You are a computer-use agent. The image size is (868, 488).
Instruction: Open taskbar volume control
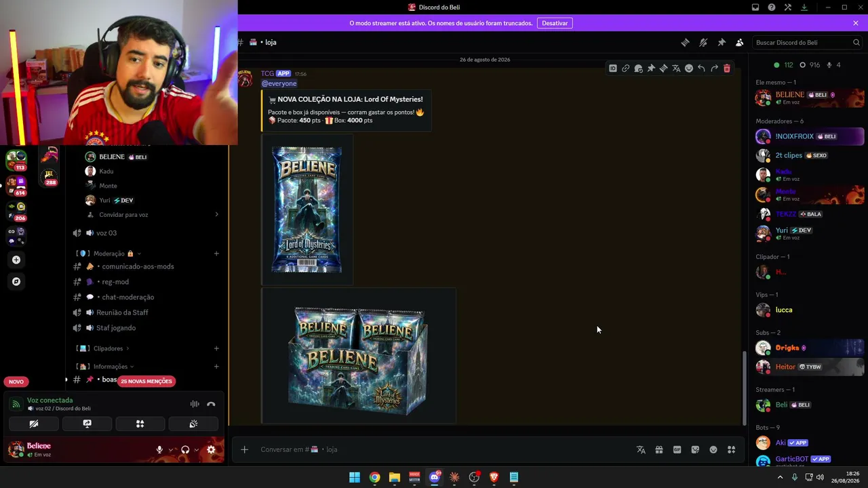coord(820,477)
